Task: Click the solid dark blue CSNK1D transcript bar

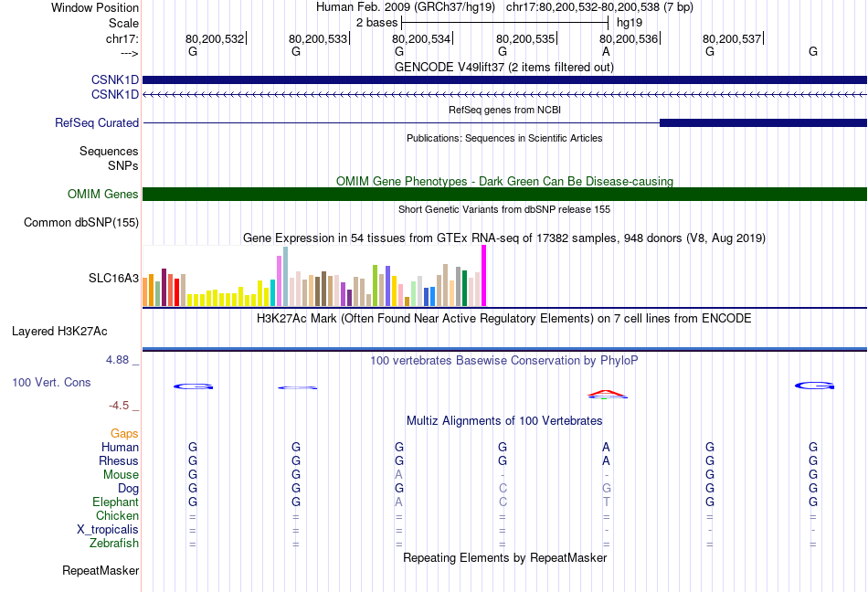Action: tap(504, 79)
